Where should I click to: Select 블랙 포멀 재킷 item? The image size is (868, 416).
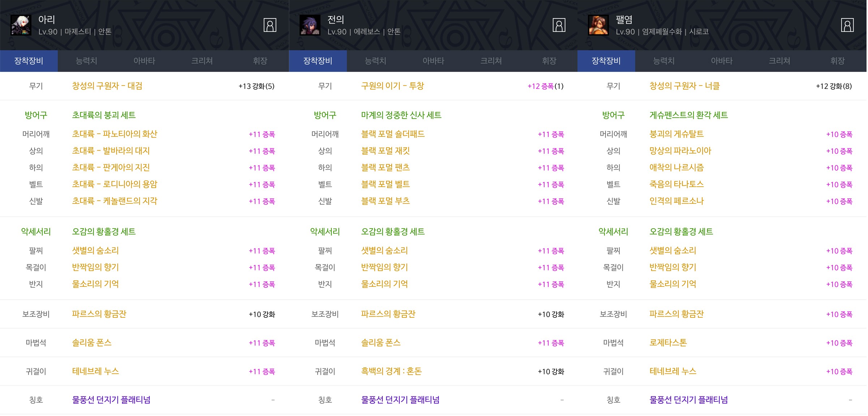coord(385,151)
